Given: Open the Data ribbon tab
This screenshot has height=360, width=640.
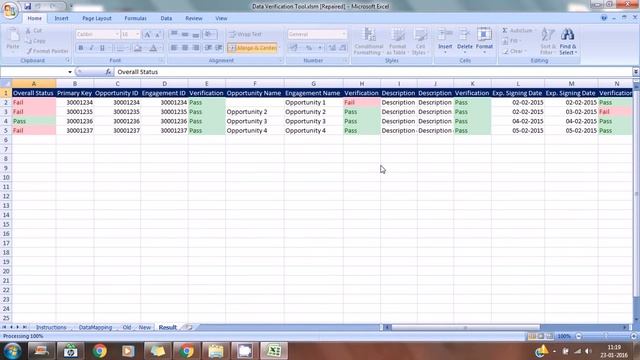Looking at the screenshot, I should [166, 18].
